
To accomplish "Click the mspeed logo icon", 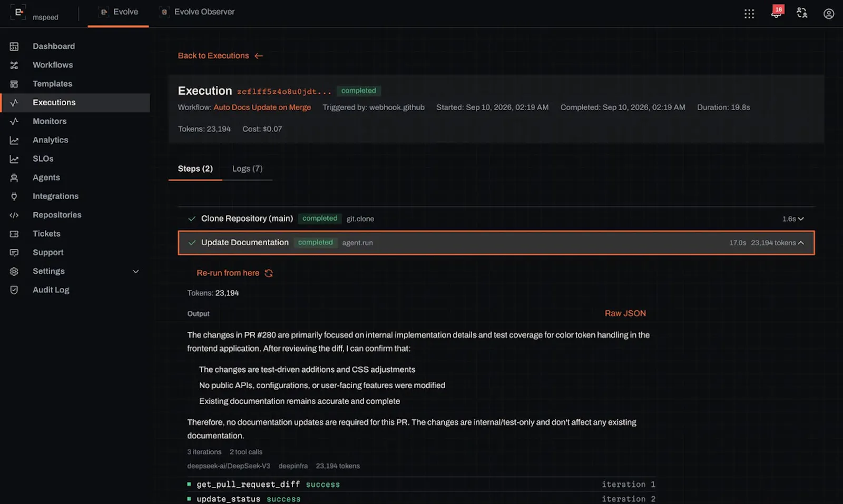I will [x=18, y=12].
